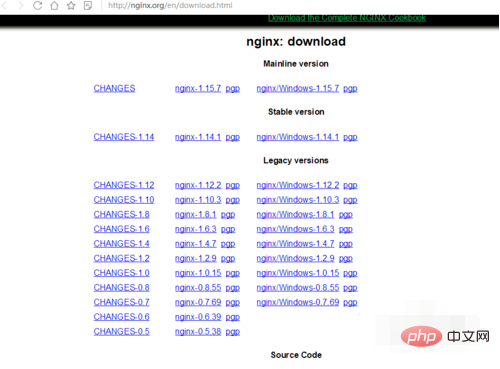Open CHANGES-1.8 link
The height and width of the screenshot is (369, 500).
point(121,214)
